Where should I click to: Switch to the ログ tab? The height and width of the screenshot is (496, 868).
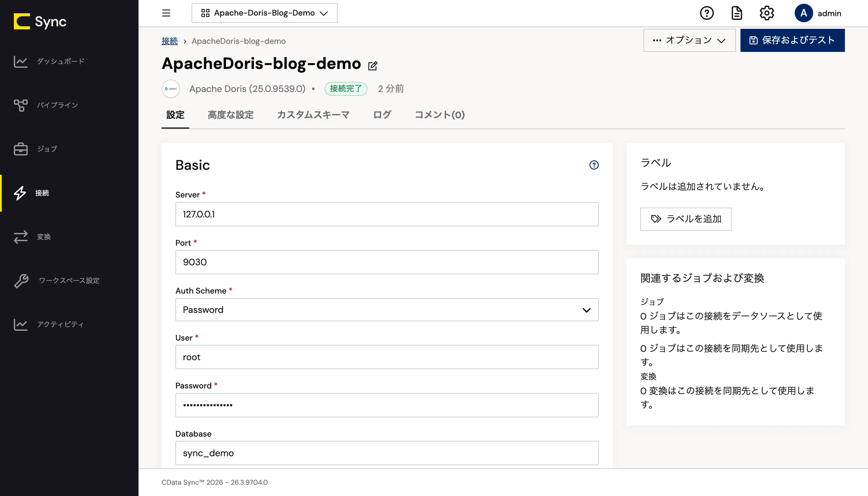(x=382, y=115)
